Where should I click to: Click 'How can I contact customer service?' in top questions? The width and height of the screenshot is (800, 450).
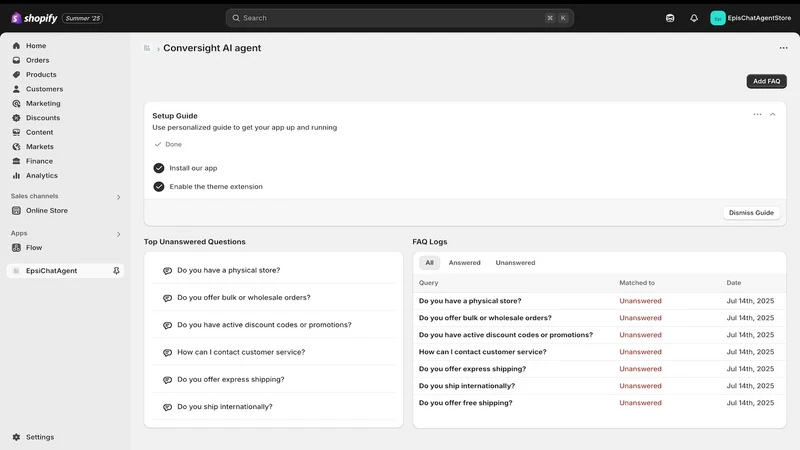[241, 352]
